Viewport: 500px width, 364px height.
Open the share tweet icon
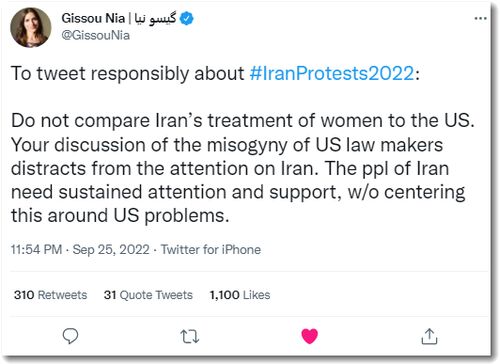(x=429, y=336)
